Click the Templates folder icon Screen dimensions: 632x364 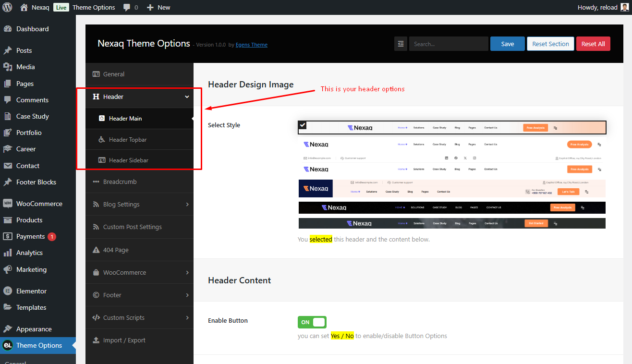point(8,307)
